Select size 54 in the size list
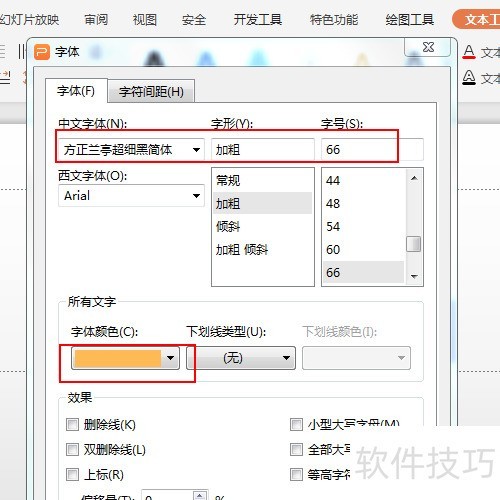Viewport: 500px width, 500px height. tap(364, 226)
